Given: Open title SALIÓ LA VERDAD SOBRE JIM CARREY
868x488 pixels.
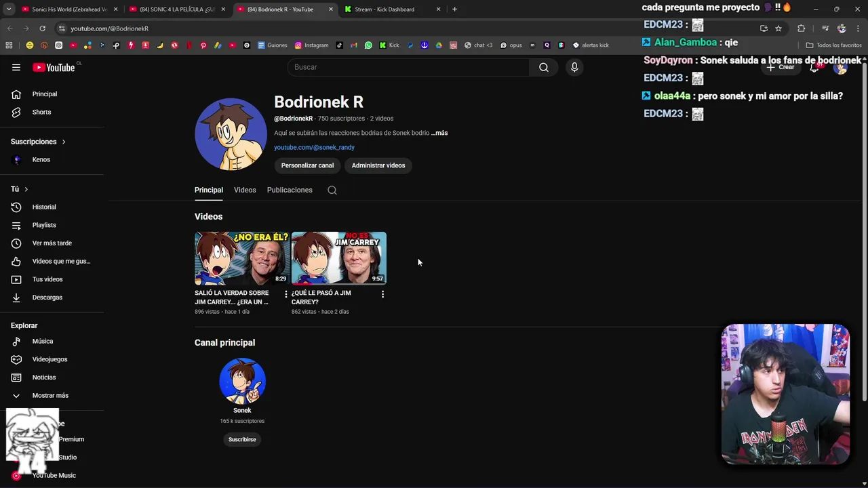Looking at the screenshot, I should 232,297.
